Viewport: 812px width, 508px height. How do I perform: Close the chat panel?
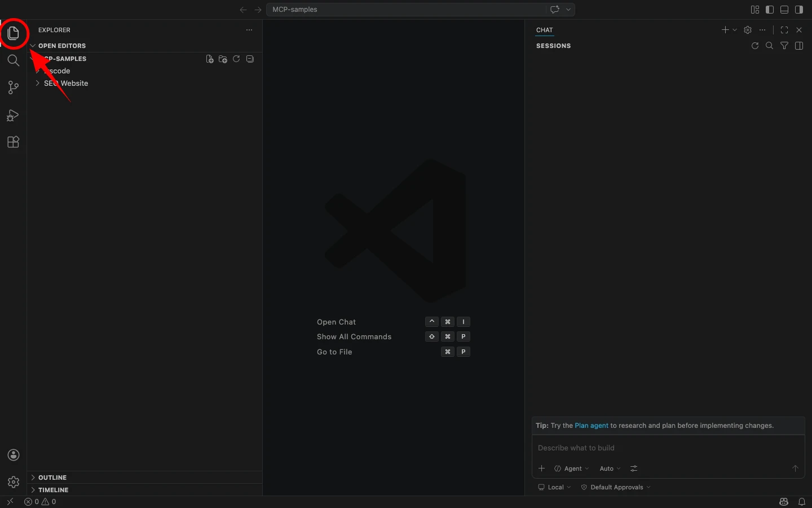point(799,30)
